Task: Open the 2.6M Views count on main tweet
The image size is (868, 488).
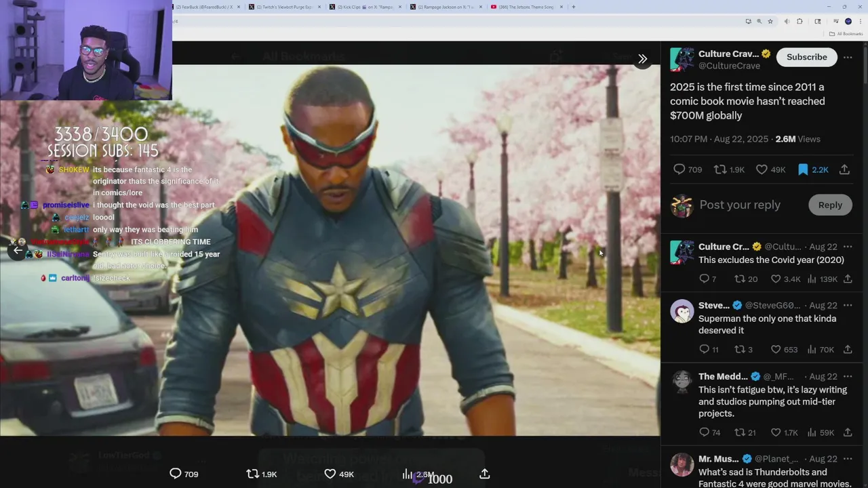Action: coord(797,139)
